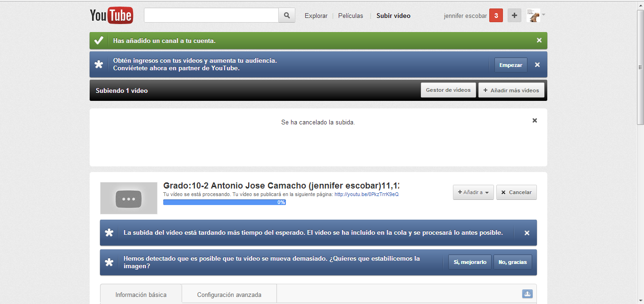
Task: Click No, gracias button
Action: pos(513,262)
